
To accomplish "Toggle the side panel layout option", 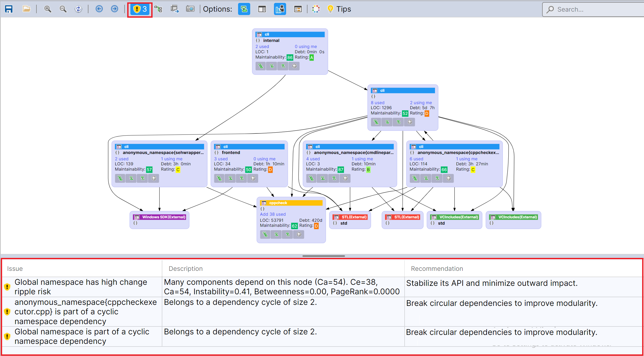I will [x=262, y=9].
